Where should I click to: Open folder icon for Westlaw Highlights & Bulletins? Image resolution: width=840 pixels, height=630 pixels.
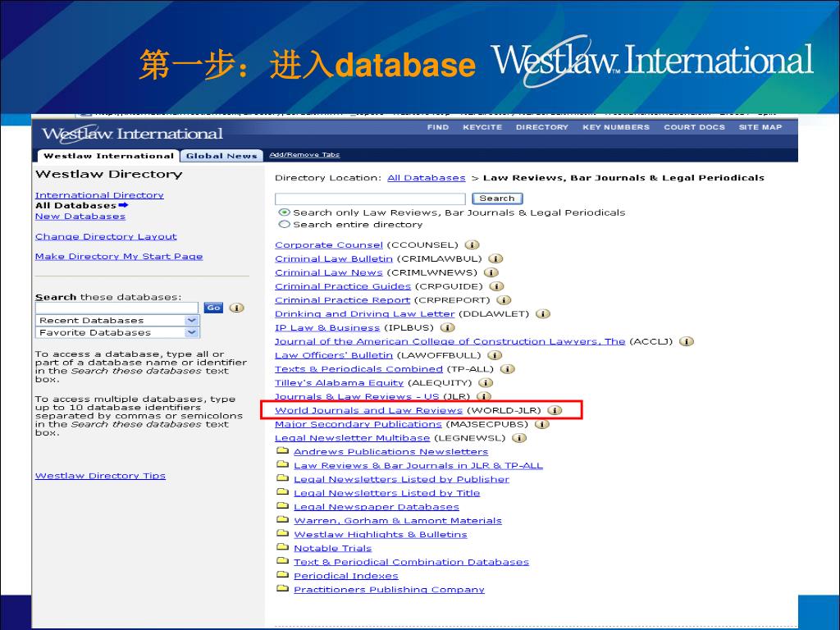click(x=282, y=533)
